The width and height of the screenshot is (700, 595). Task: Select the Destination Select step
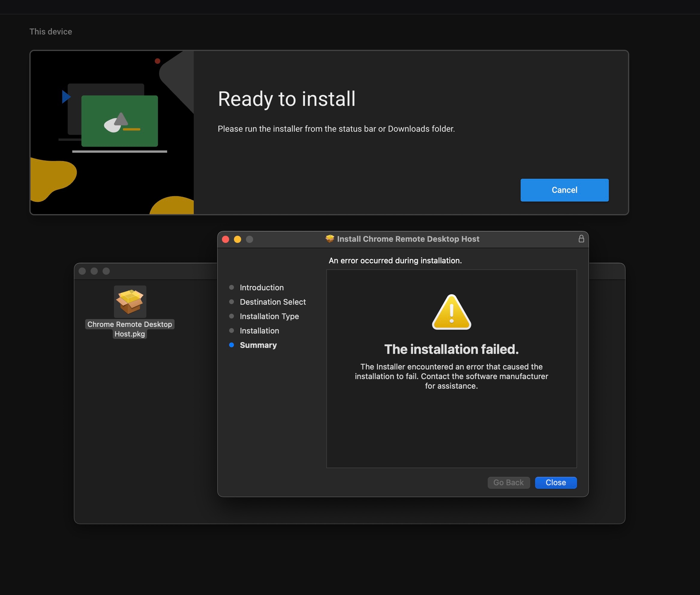[273, 302]
